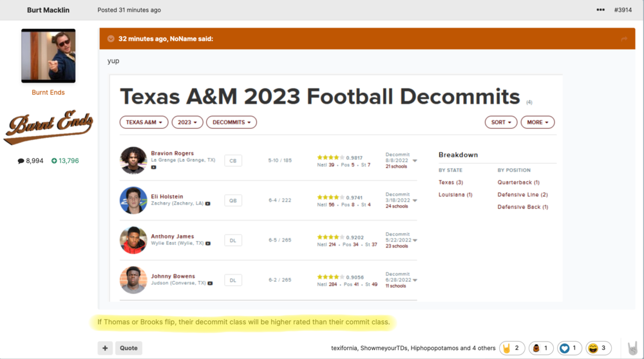Open the 2023 year dropdown
The height and width of the screenshot is (359, 644).
click(187, 122)
